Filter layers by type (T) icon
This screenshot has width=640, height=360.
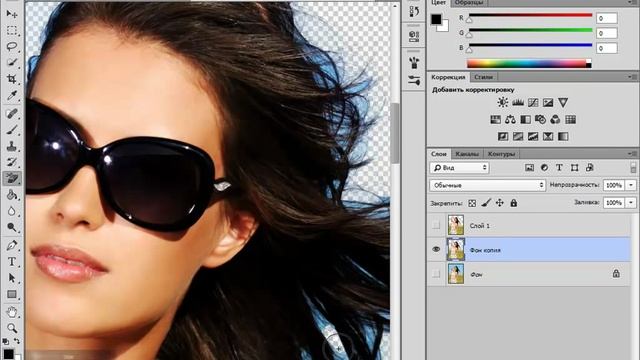[559, 168]
